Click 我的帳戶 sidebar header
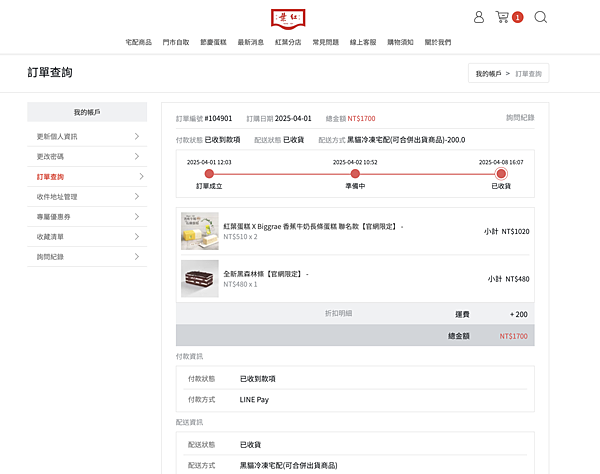Viewport: 600px width, 474px height. [x=87, y=112]
